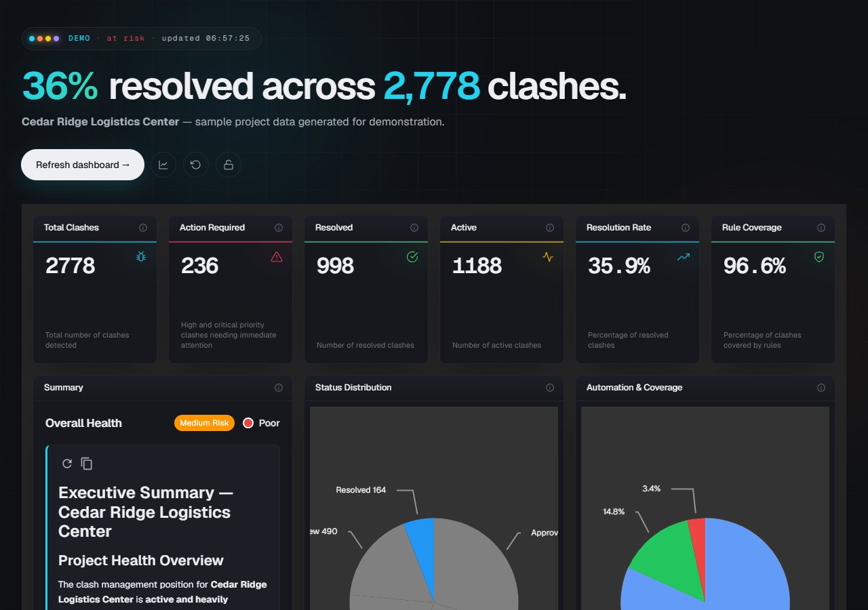Open the line chart icon button
868x610 pixels.
[163, 165]
